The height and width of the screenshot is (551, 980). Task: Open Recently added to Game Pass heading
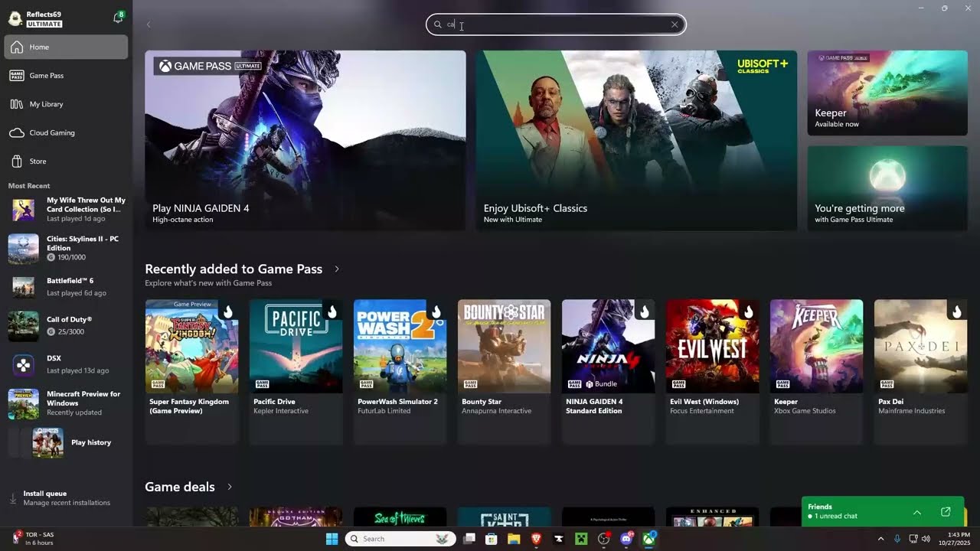point(234,269)
